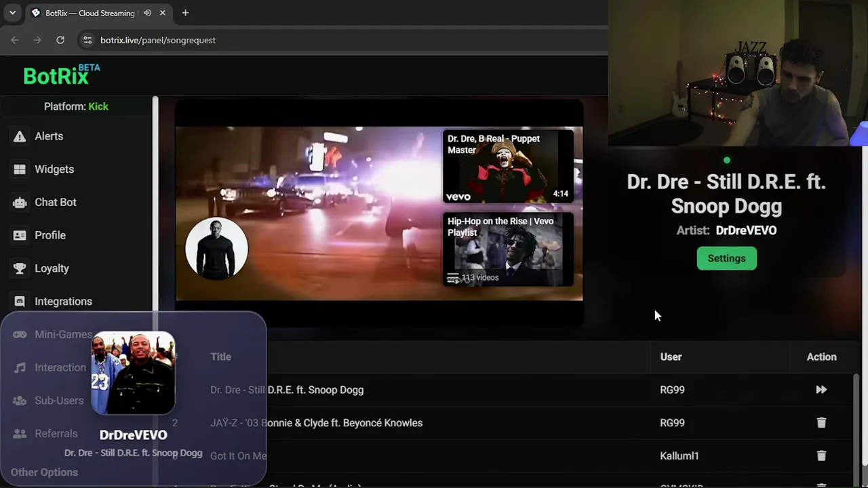Click the Action column header
The image size is (868, 488).
click(821, 357)
